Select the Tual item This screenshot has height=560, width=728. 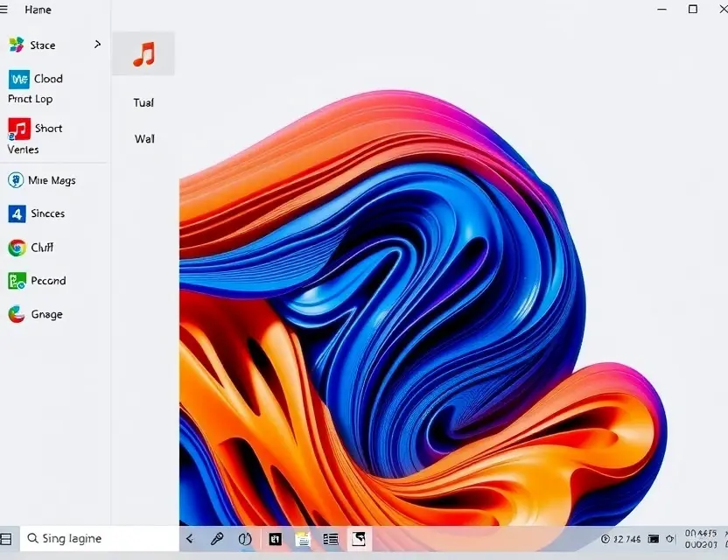click(143, 102)
